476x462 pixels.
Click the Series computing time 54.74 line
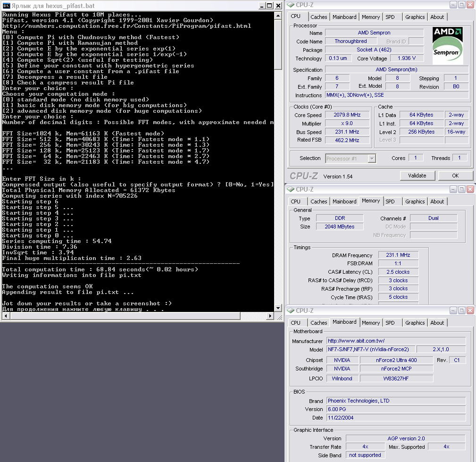click(57, 241)
